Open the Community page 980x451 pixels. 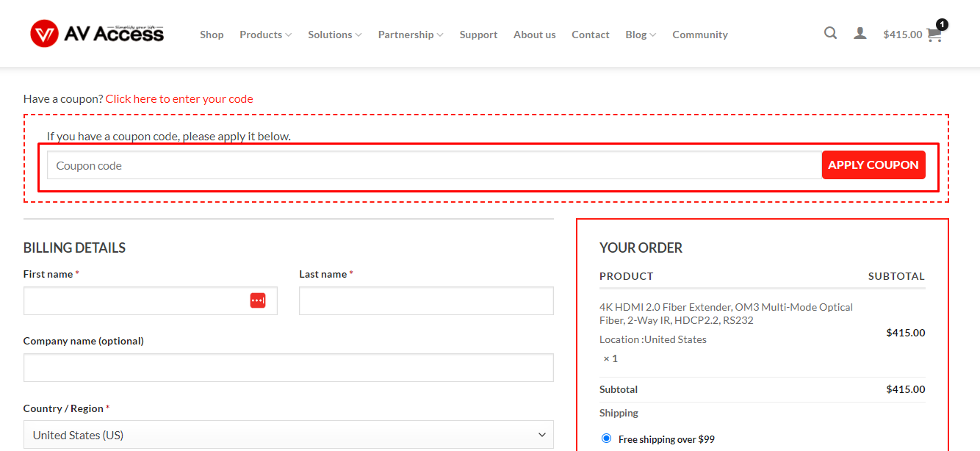pos(700,35)
